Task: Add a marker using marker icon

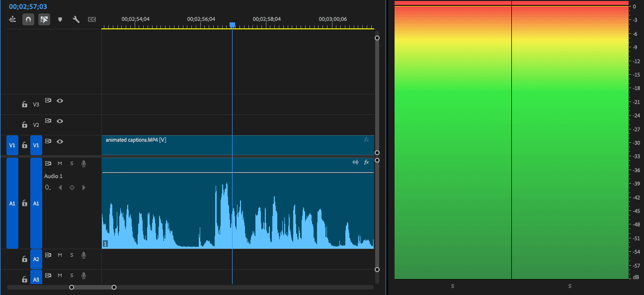Action: [60, 19]
